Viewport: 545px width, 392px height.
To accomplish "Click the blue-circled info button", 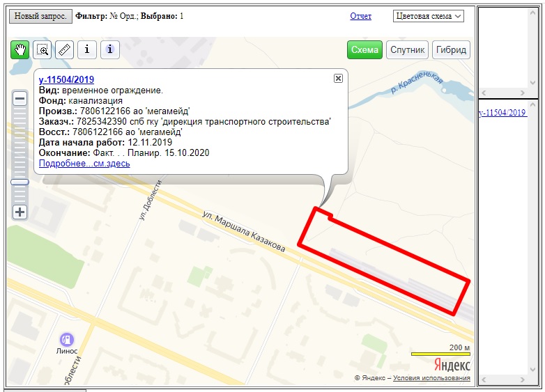I will click(110, 49).
